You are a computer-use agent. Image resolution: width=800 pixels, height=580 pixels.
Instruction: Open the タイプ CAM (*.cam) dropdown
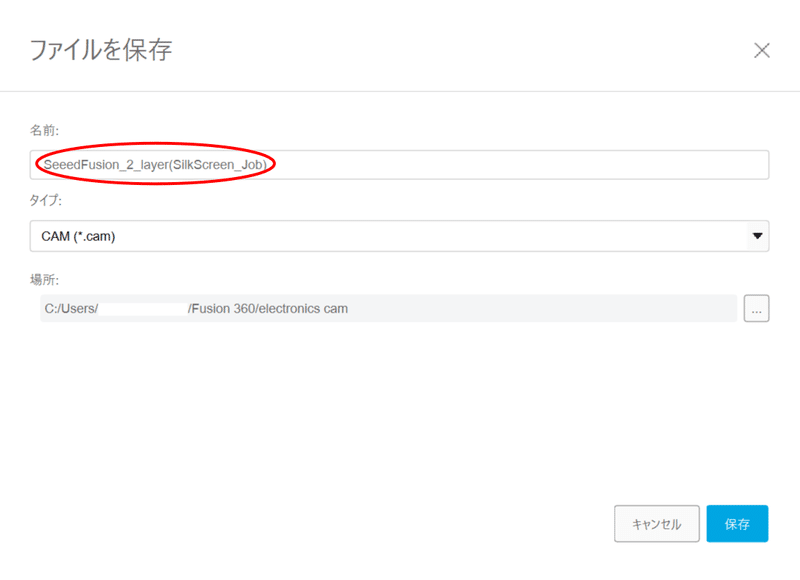[399, 236]
